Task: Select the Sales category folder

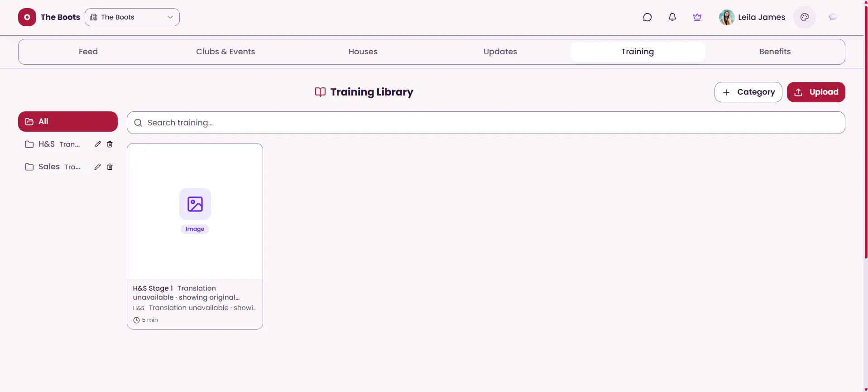Action: click(x=53, y=167)
